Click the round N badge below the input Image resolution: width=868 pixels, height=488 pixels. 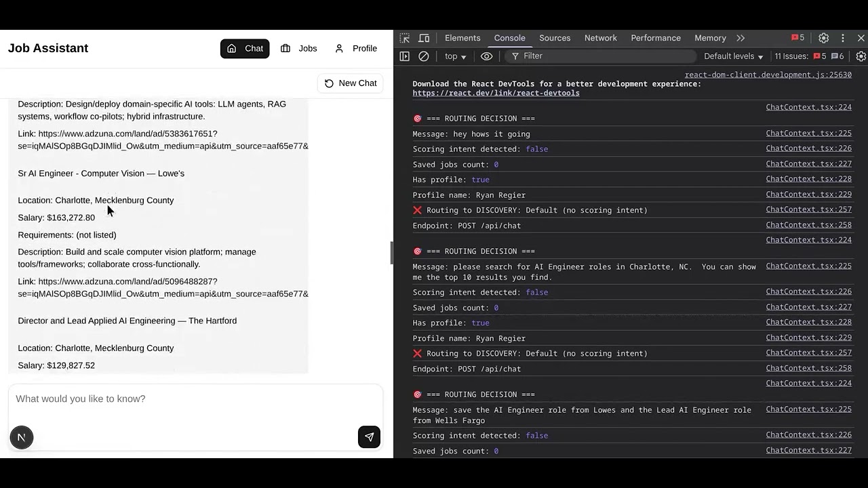point(21,437)
